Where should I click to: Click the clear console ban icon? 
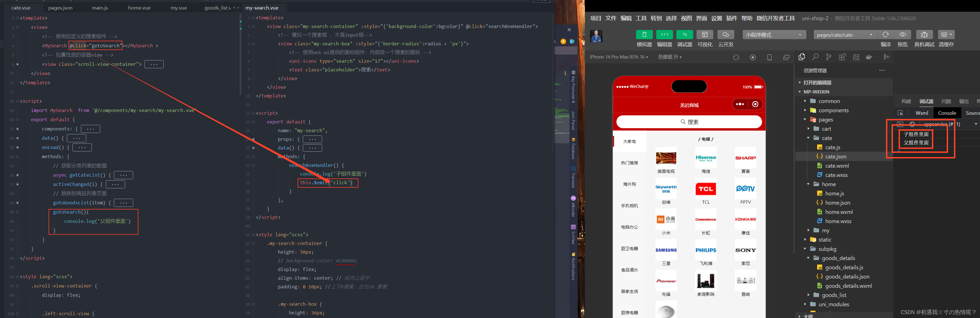point(912,124)
